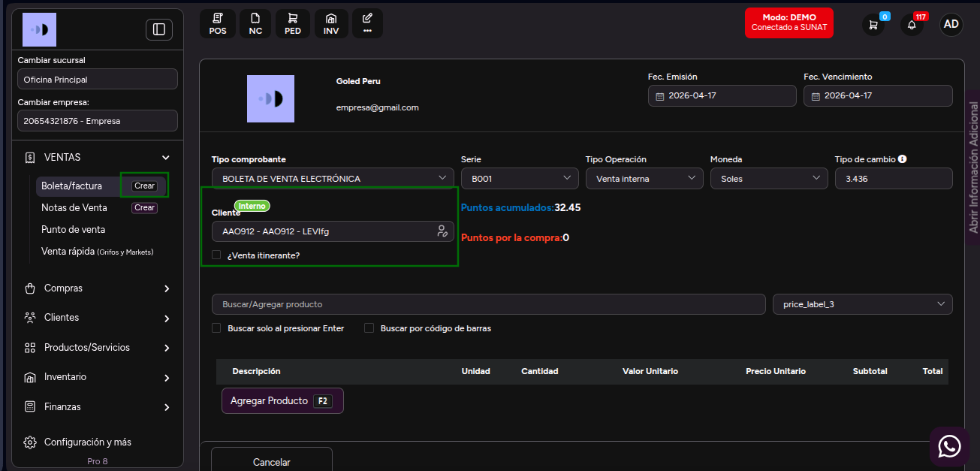This screenshot has width=980, height=471.
Task: Click the Modo: DEMO status badge
Action: tap(789, 23)
